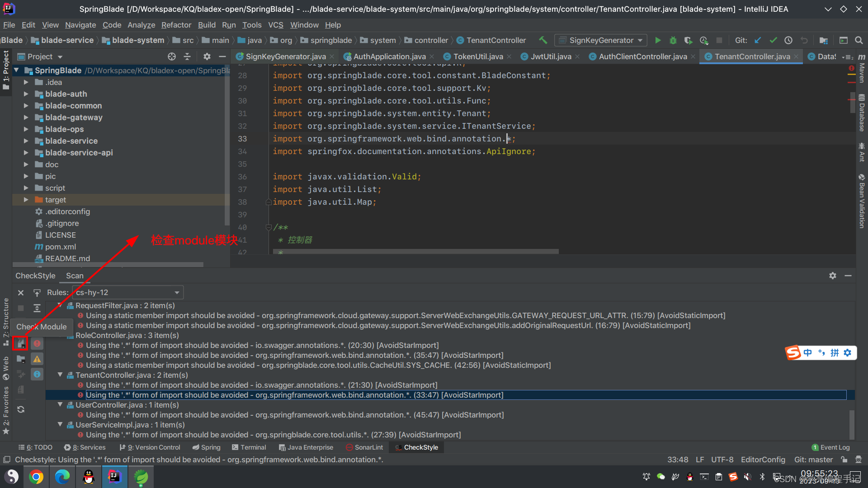Hide the CheckStyle tool window
The image size is (868, 488).
click(848, 276)
